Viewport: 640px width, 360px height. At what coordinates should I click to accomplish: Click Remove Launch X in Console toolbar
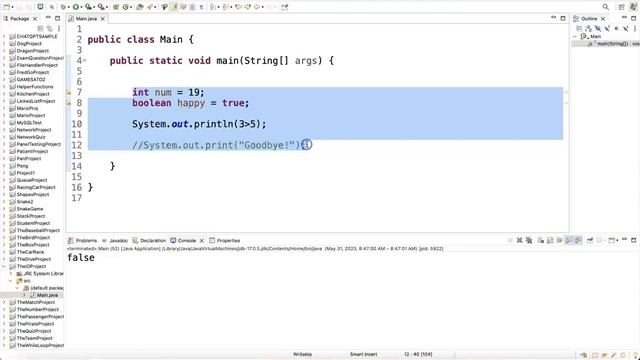pos(520,240)
